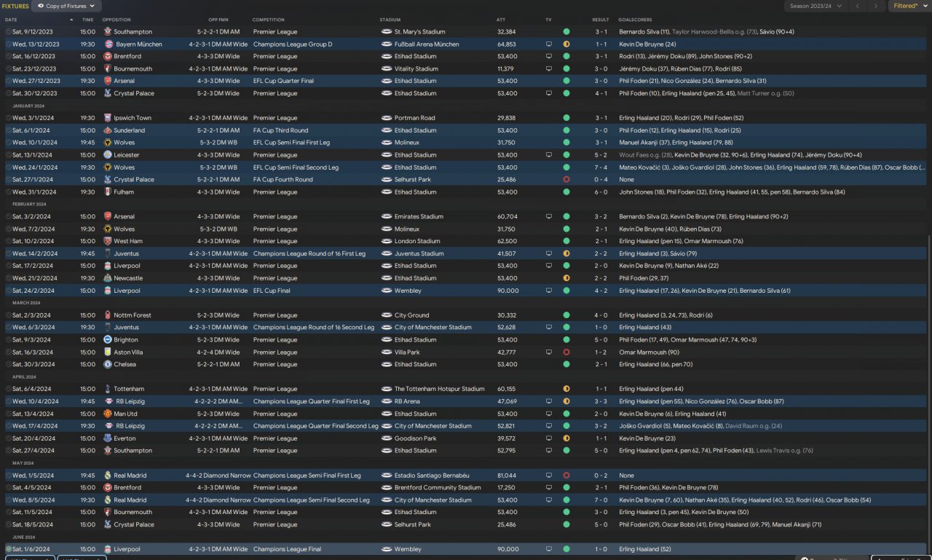932x560 pixels.
Task: Go to the next season with the right arrow
Action: pyautogui.click(x=877, y=6)
